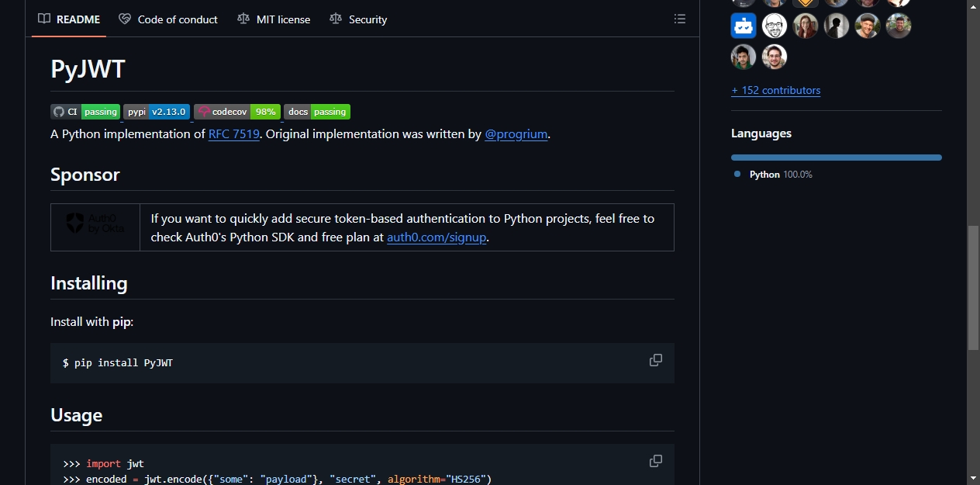
Task: Click the CI passing badge
Action: tap(85, 112)
